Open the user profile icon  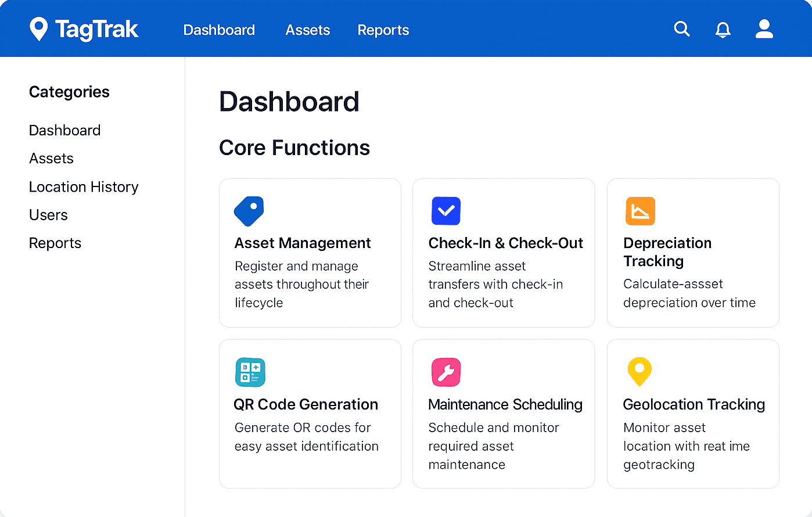click(x=764, y=29)
